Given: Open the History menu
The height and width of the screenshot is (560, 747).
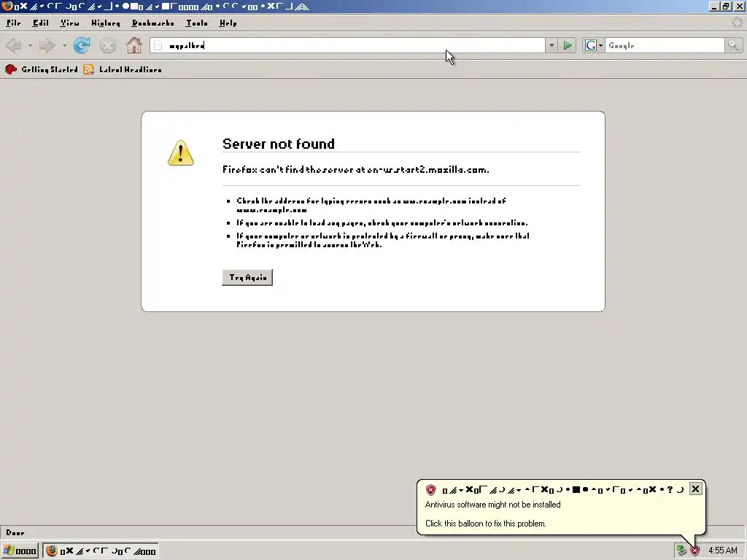Looking at the screenshot, I should pyautogui.click(x=105, y=23).
